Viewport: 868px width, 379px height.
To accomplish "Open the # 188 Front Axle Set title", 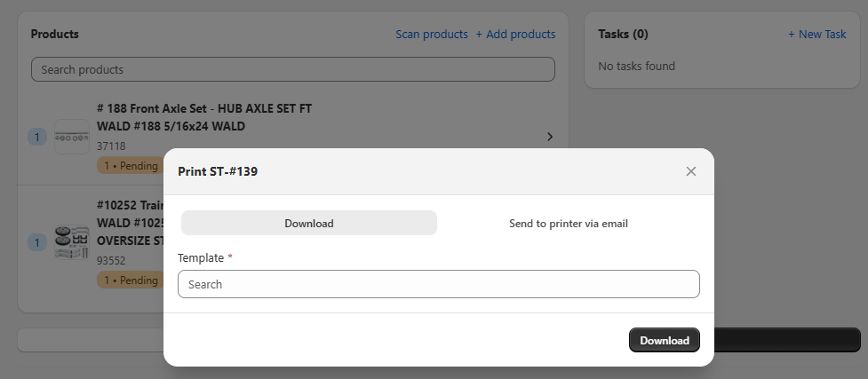I will point(203,108).
